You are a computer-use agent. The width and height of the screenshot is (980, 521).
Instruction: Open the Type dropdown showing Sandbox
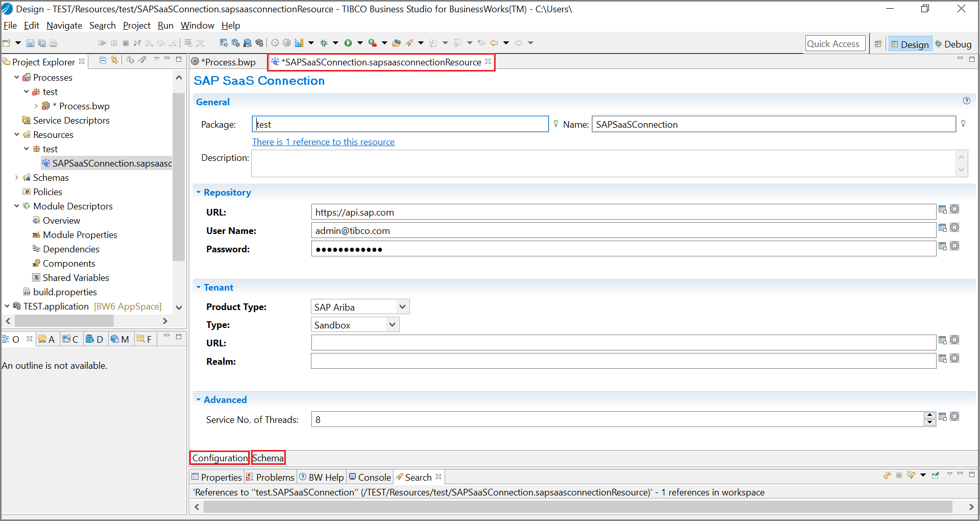355,325
